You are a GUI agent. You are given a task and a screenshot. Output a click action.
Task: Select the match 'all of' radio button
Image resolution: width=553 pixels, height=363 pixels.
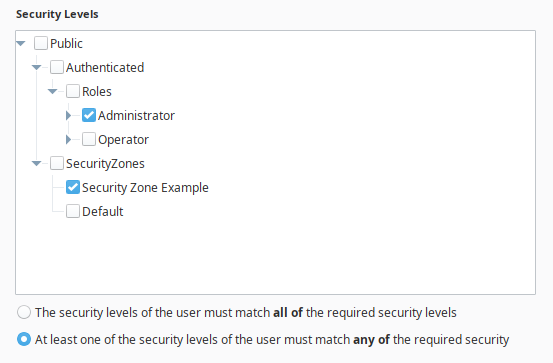tap(24, 313)
